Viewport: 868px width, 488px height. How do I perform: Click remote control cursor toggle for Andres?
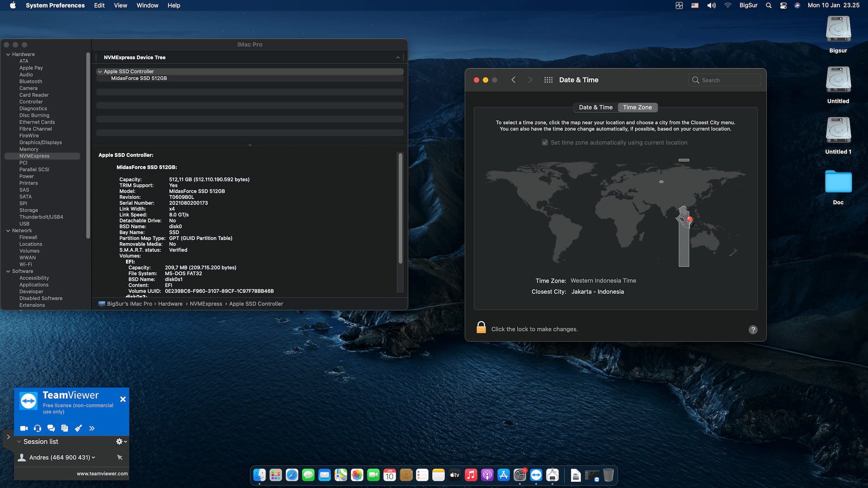[120, 457]
